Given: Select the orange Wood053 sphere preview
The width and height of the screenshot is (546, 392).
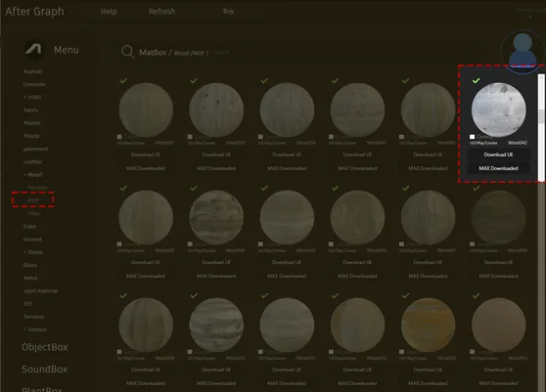Looking at the screenshot, I should pyautogui.click(x=428, y=325).
